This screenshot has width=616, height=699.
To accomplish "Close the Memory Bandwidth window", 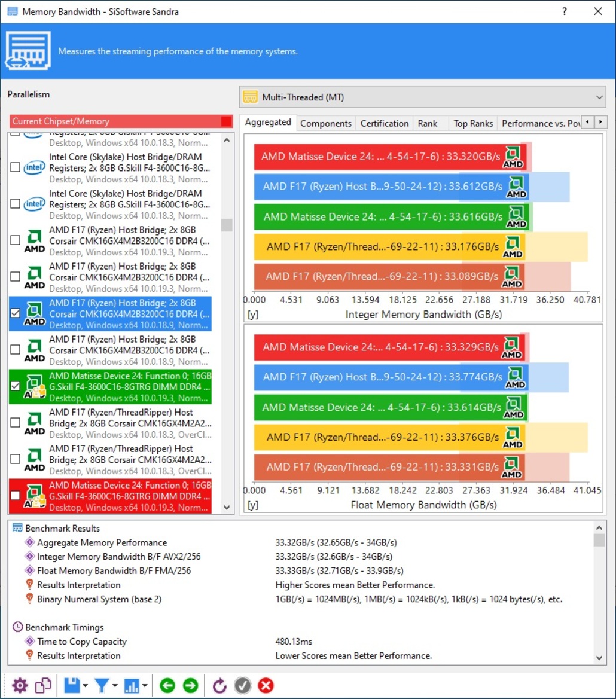I will pyautogui.click(x=598, y=11).
